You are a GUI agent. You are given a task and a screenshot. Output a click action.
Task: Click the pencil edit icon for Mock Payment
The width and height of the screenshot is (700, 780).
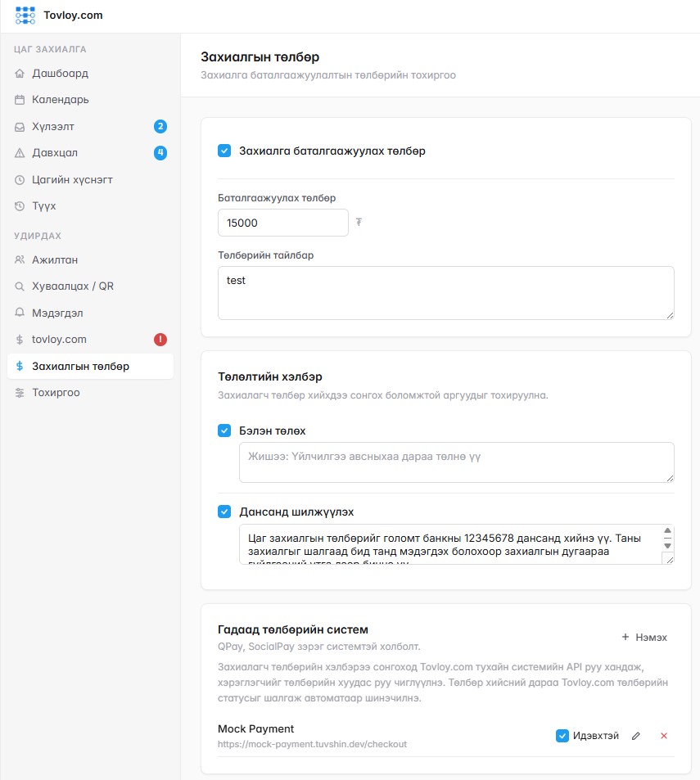click(636, 736)
